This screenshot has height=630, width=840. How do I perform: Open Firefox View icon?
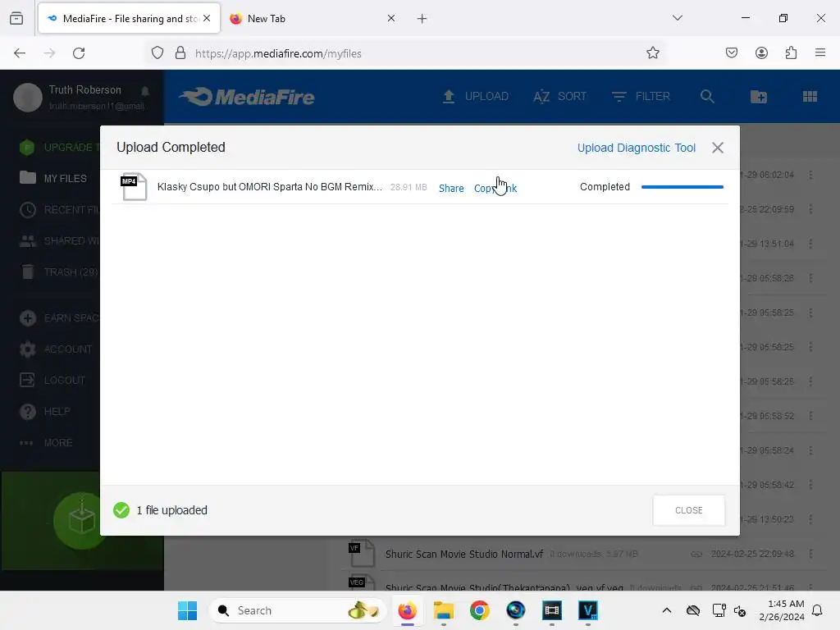(x=16, y=19)
